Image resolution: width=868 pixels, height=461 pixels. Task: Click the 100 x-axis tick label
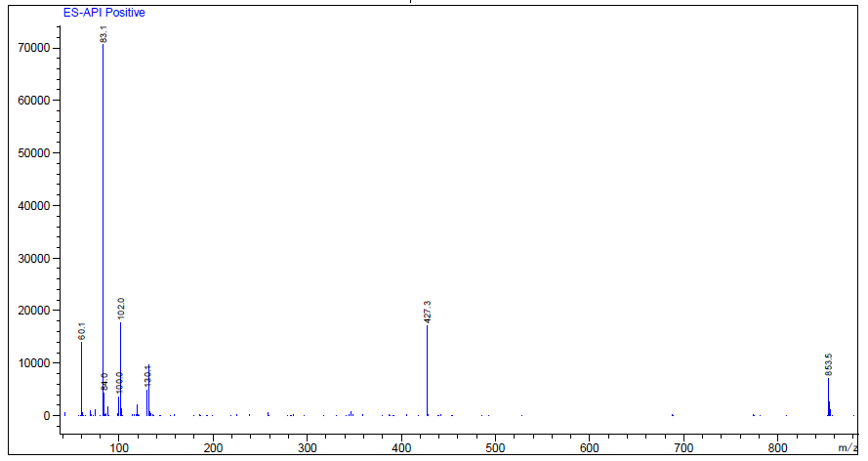pyautogui.click(x=118, y=447)
